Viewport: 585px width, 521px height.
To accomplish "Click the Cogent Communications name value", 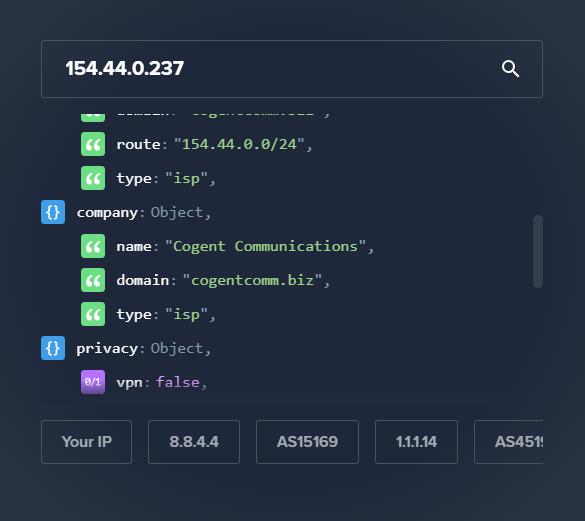I will pyautogui.click(x=265, y=246).
